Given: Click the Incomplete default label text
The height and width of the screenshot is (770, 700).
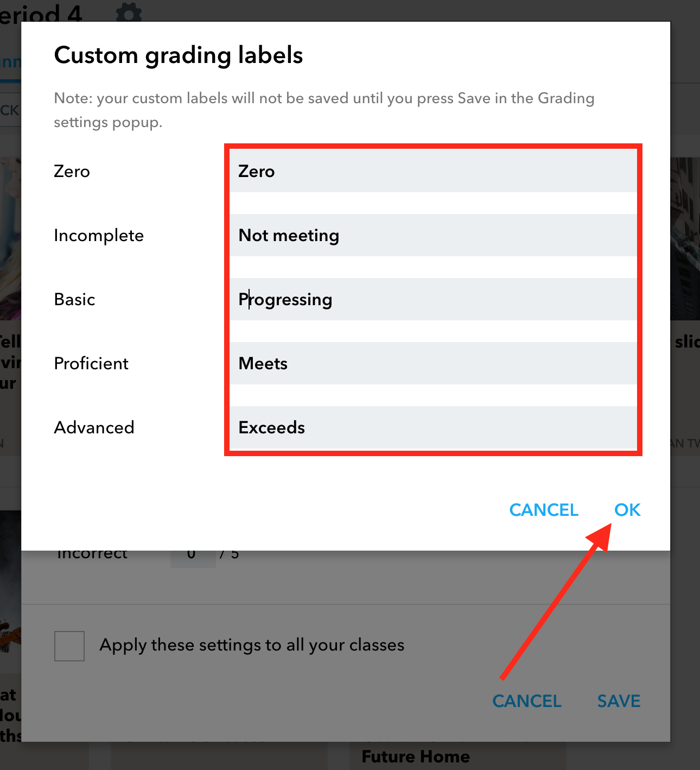Looking at the screenshot, I should [x=99, y=236].
